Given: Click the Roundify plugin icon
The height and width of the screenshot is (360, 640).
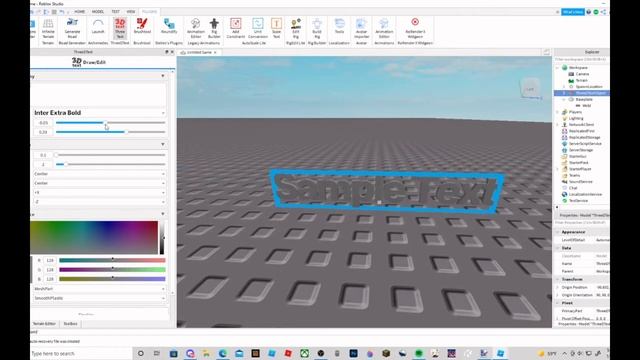Looking at the screenshot, I should (169, 26).
